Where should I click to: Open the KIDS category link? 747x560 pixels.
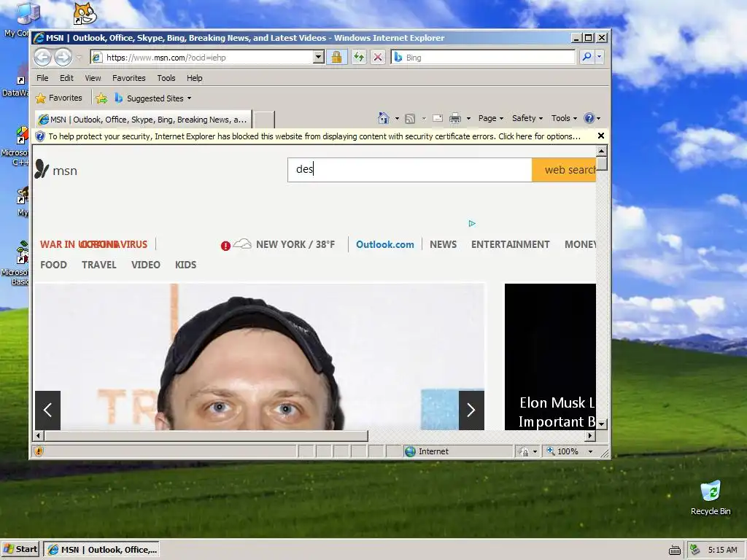tap(185, 265)
